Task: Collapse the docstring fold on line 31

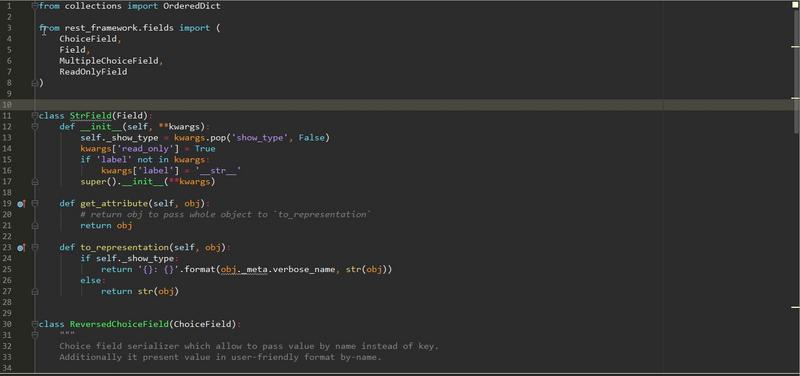Action: (35, 335)
